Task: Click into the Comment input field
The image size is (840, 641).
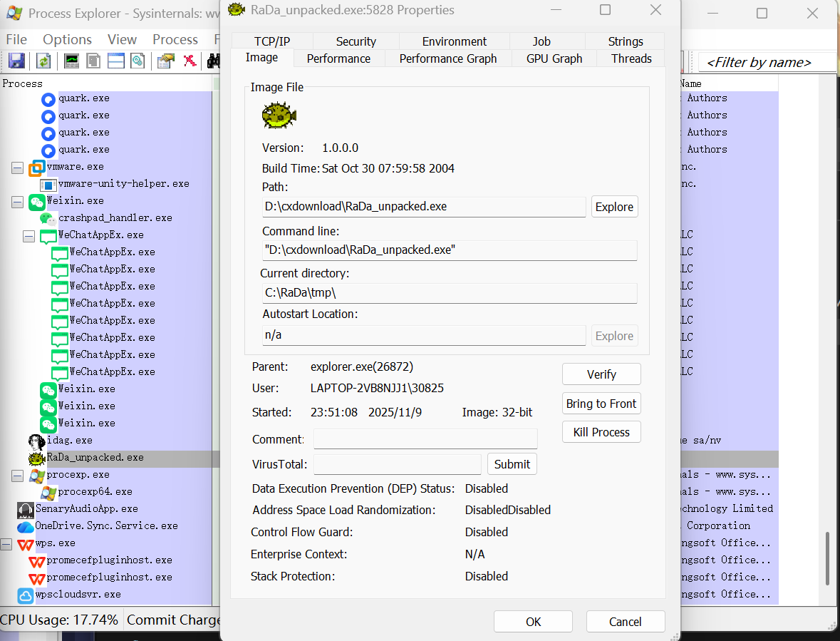Action: (425, 439)
